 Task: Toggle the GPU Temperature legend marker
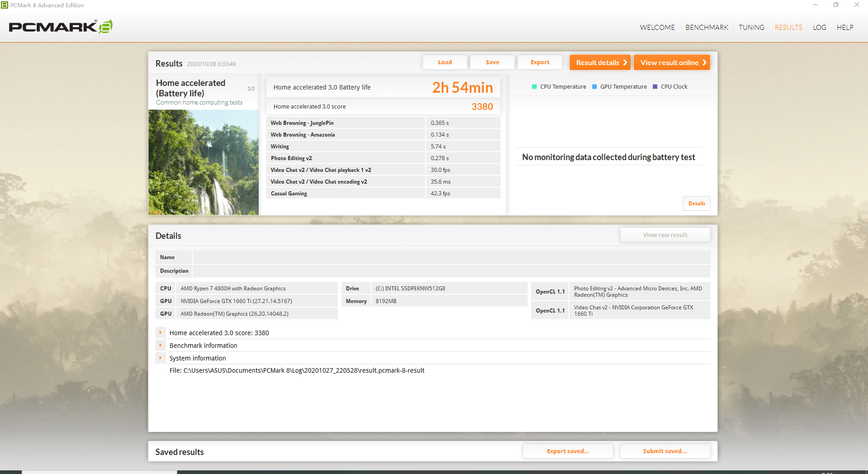tap(594, 87)
